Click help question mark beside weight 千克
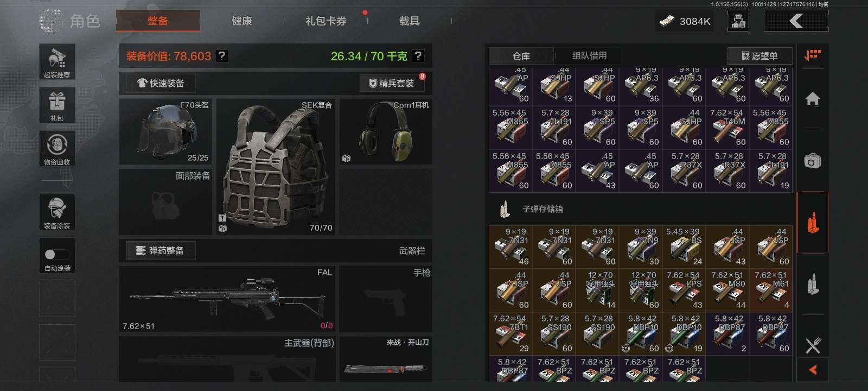Image resolution: width=868 pixels, height=391 pixels. coord(418,56)
